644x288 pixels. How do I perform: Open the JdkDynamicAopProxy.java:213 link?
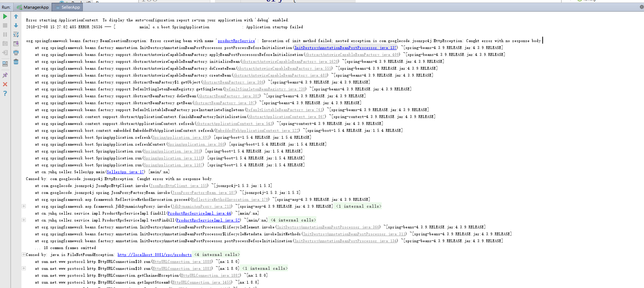tap(202, 207)
